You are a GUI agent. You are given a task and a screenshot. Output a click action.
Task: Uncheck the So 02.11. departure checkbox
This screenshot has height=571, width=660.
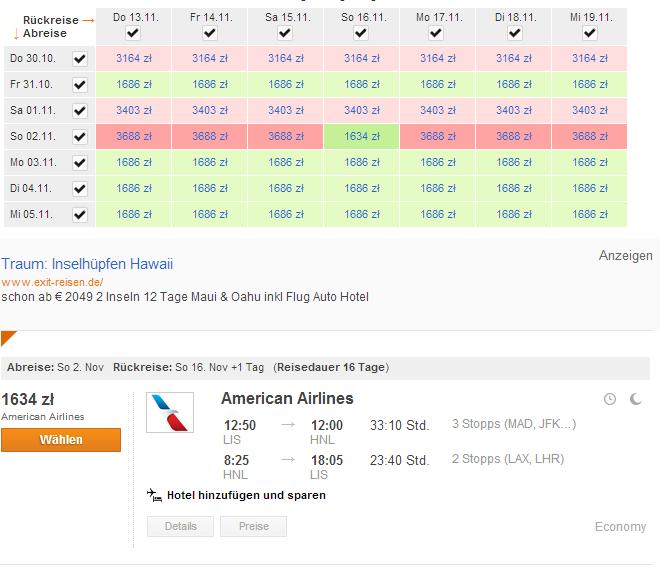click(x=80, y=137)
